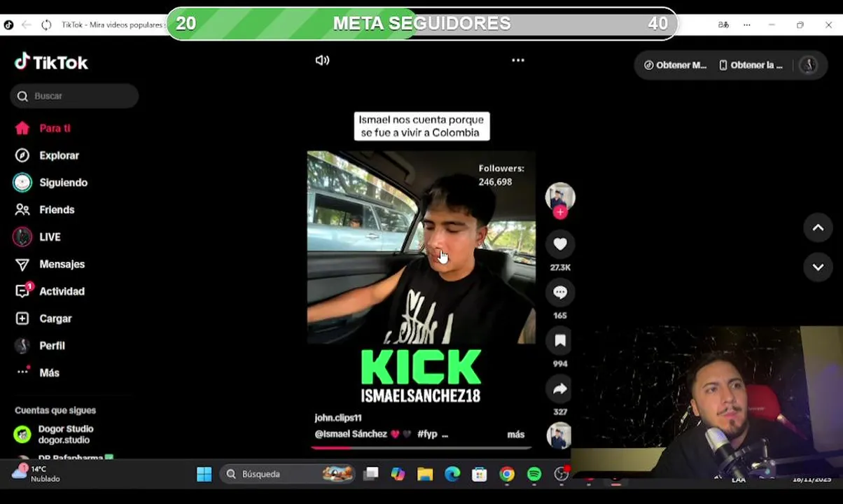Open Microsoft Edge from the taskbar

[x=452, y=475]
